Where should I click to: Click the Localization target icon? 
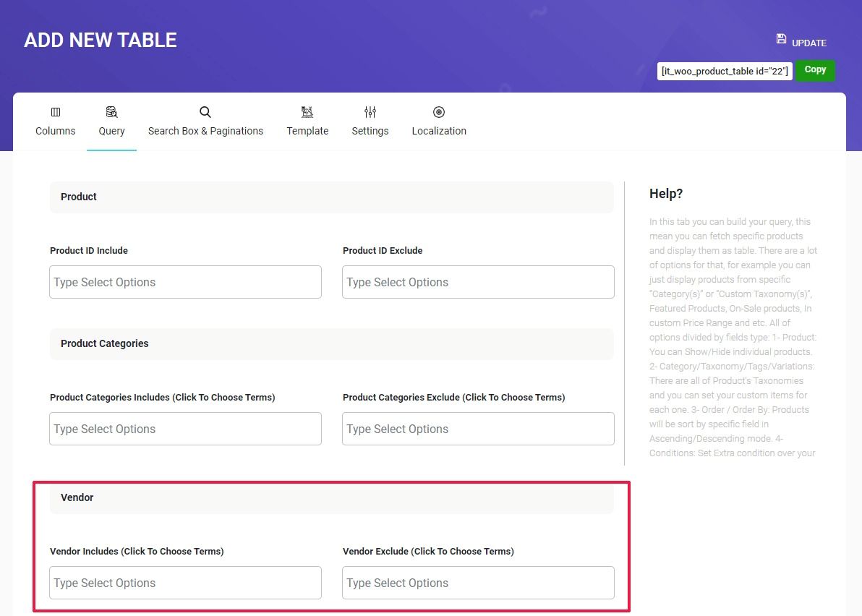click(x=439, y=112)
